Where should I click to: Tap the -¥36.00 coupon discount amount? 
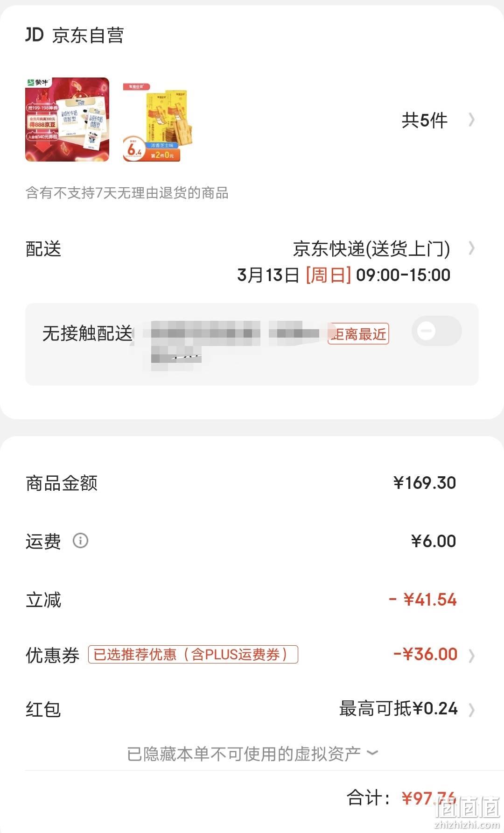click(x=425, y=654)
